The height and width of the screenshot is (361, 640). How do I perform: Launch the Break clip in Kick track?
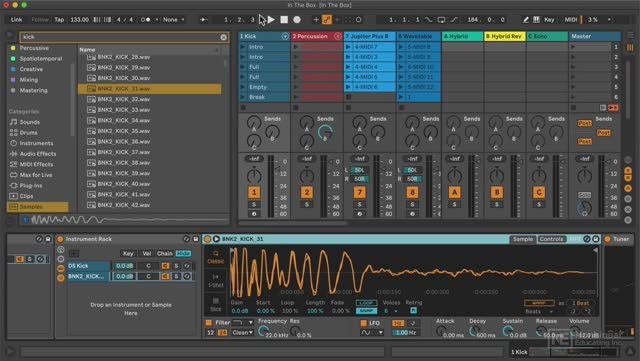[243, 97]
